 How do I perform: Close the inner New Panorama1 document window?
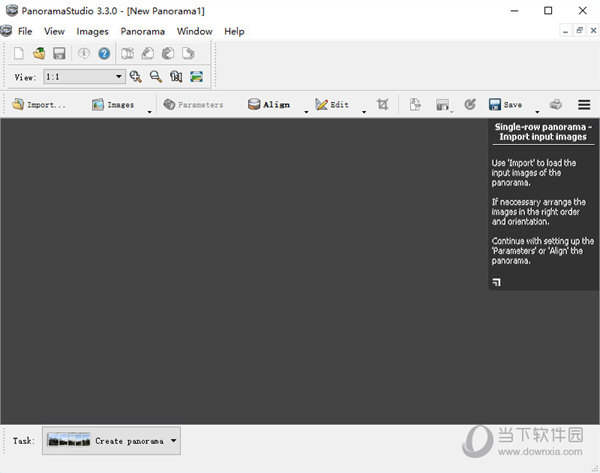pos(593,30)
